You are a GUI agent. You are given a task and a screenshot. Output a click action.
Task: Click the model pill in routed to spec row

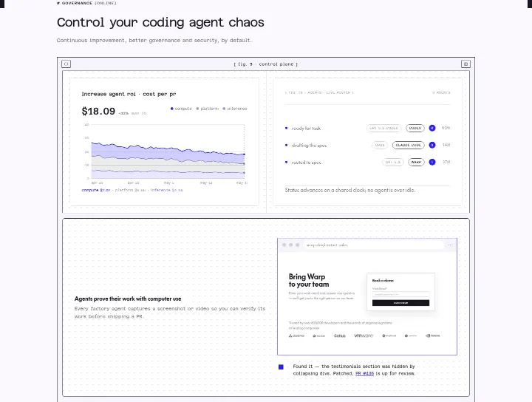pyautogui.click(x=392, y=162)
